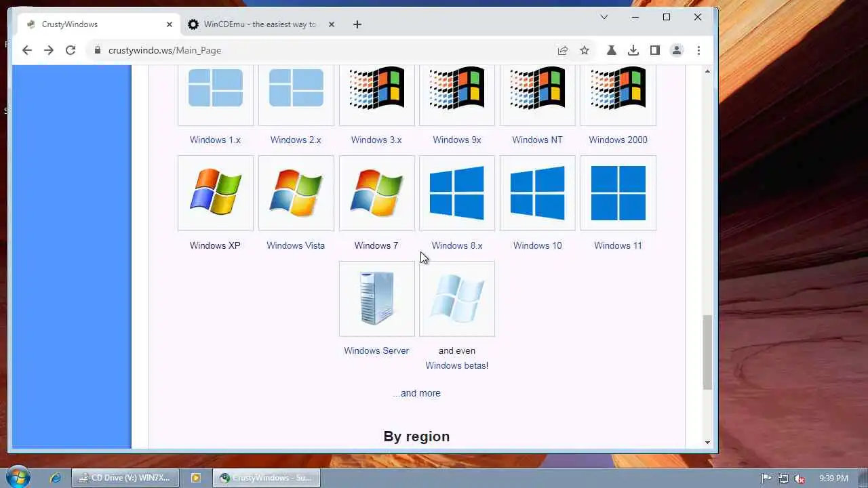The height and width of the screenshot is (488, 868).
Task: Go forward to next page
Action: (49, 50)
